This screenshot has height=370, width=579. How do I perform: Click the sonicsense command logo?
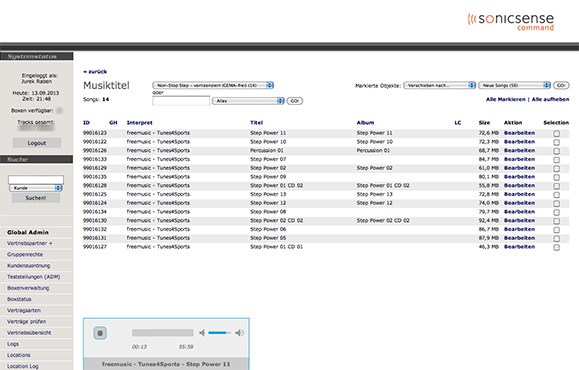(x=511, y=22)
